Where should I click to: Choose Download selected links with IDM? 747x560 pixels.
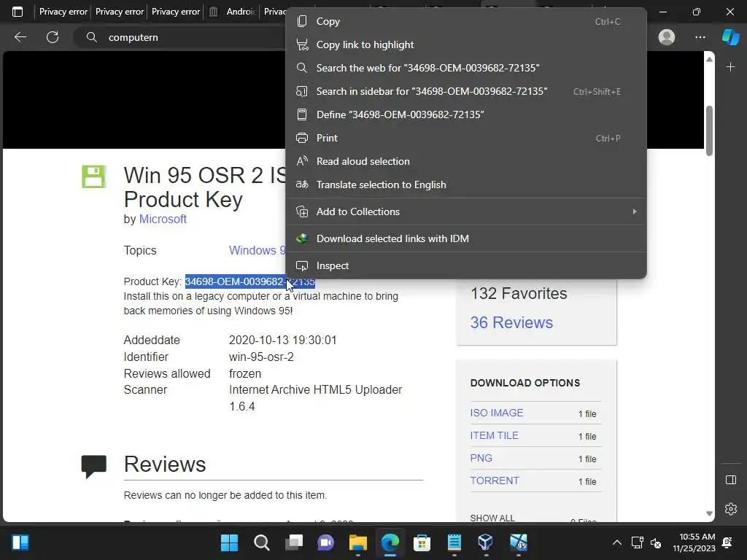coord(466,238)
